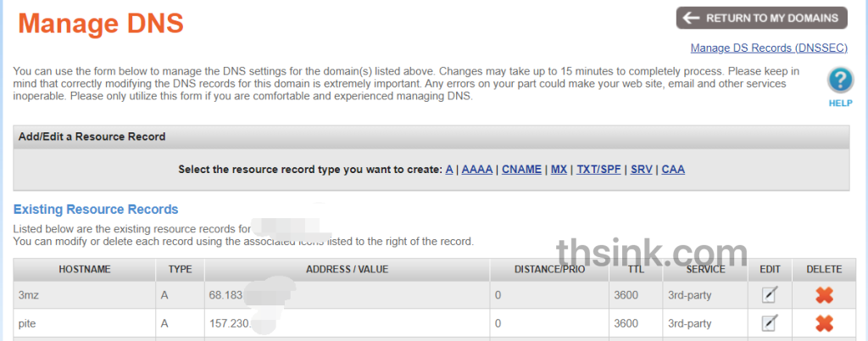Click the edit pencil icon for pite record

[x=769, y=323]
